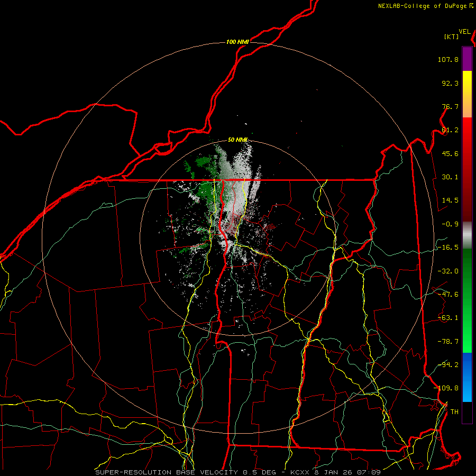476x476 pixels.
Task: Click the 14.5 velocity scale value
Action: pyautogui.click(x=450, y=200)
